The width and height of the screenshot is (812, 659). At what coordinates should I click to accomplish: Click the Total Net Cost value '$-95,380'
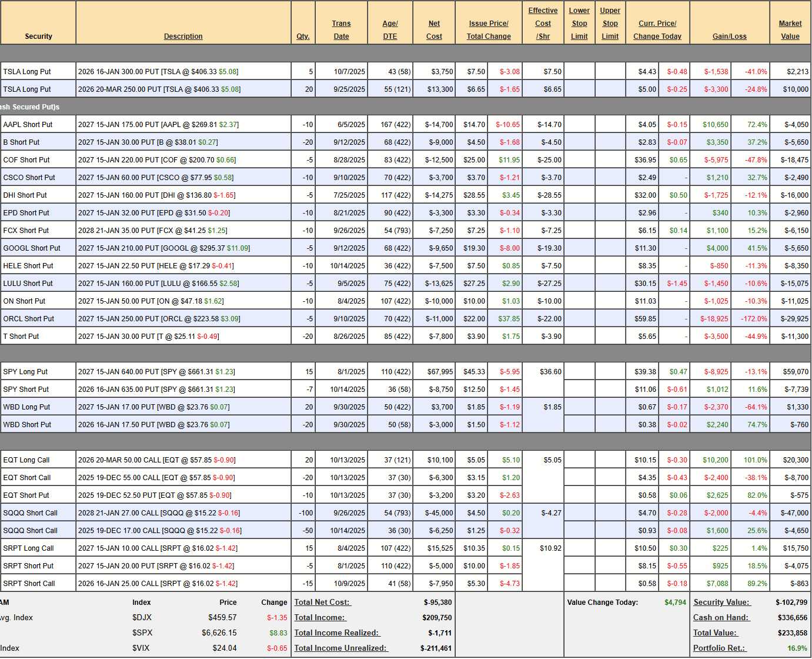(x=437, y=603)
